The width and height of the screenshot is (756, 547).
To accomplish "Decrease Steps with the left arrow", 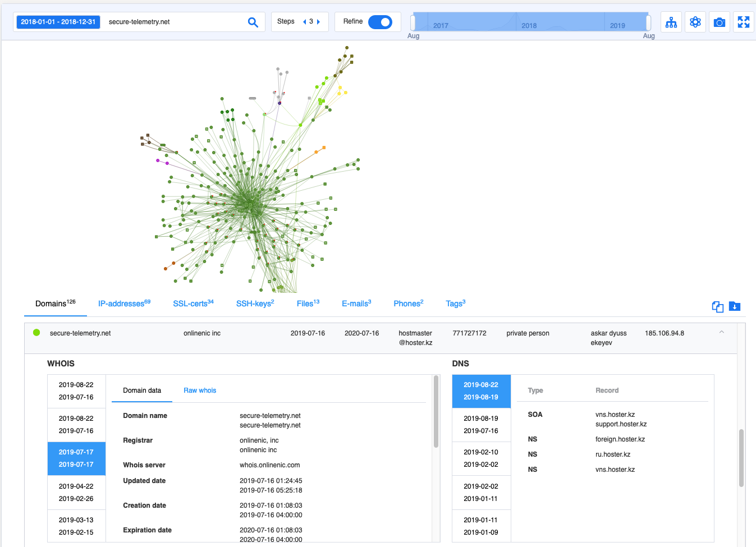I will (304, 22).
